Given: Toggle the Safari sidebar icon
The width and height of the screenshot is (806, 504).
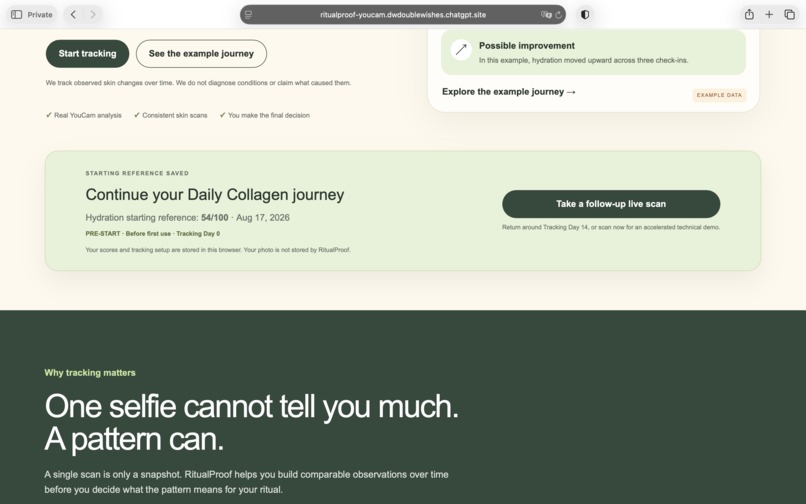Looking at the screenshot, I should [x=16, y=14].
